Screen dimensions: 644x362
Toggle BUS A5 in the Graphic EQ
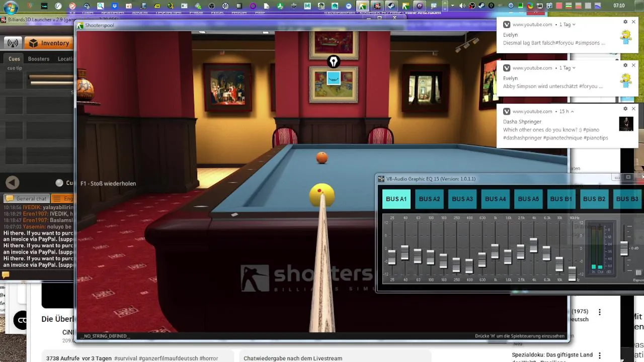pyautogui.click(x=528, y=199)
